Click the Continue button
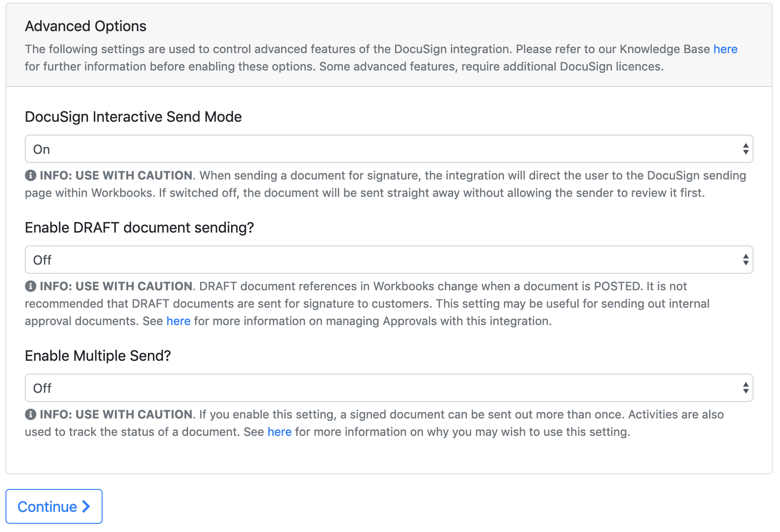Screen dimensions: 780x532 54,506
